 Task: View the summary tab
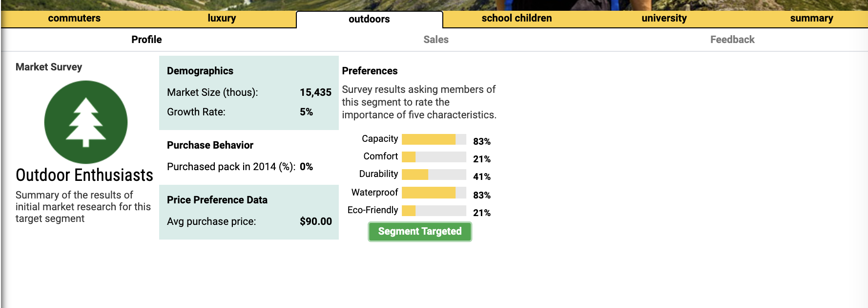click(x=811, y=18)
